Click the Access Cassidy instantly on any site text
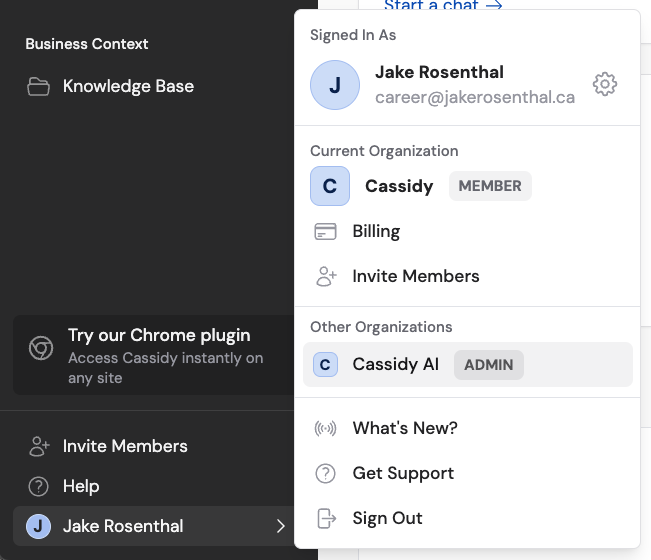This screenshot has height=560, width=651. [166, 368]
